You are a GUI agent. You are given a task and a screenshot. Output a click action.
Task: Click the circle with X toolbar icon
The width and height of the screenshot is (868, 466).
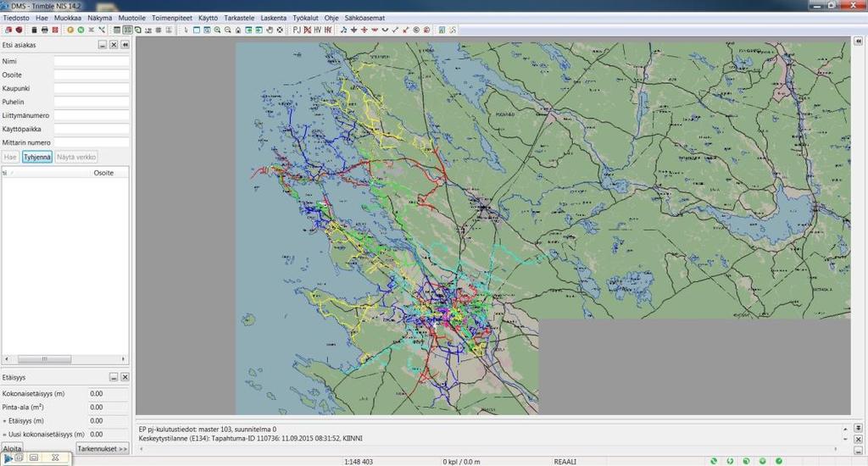tap(280, 30)
